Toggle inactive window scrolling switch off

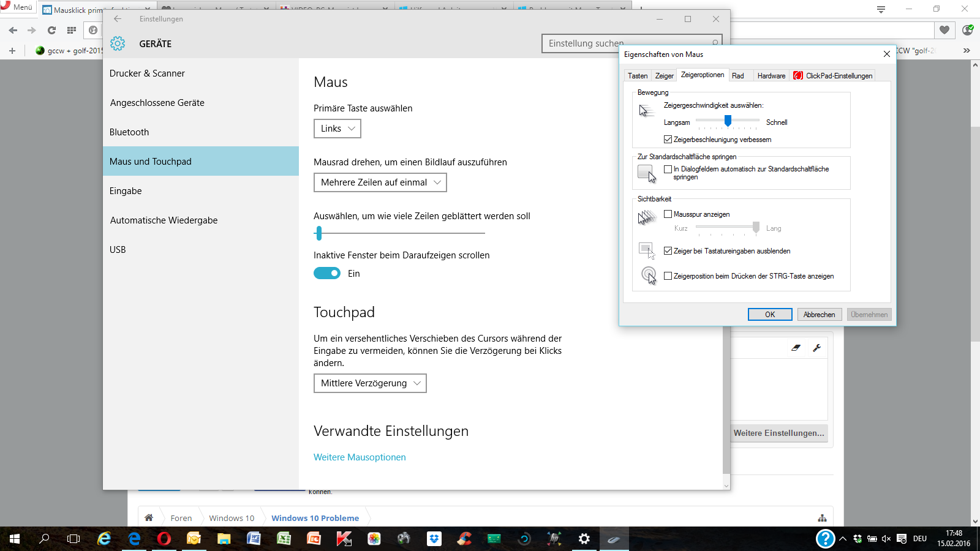tap(327, 274)
